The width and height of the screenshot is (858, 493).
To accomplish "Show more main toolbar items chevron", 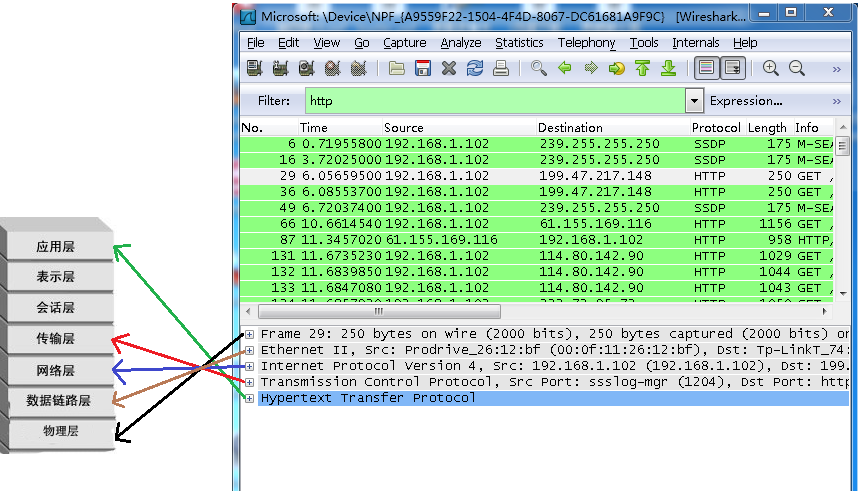I will pos(837,69).
